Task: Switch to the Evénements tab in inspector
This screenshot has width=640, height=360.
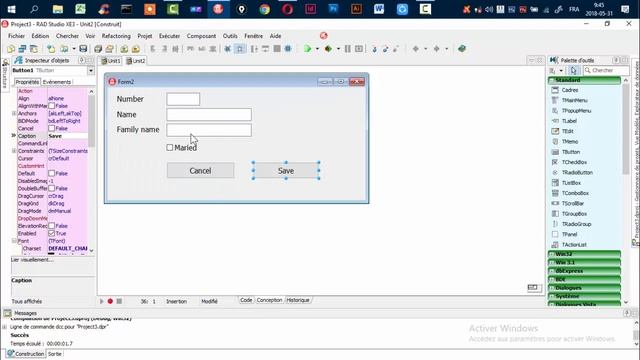Action: (x=57, y=82)
